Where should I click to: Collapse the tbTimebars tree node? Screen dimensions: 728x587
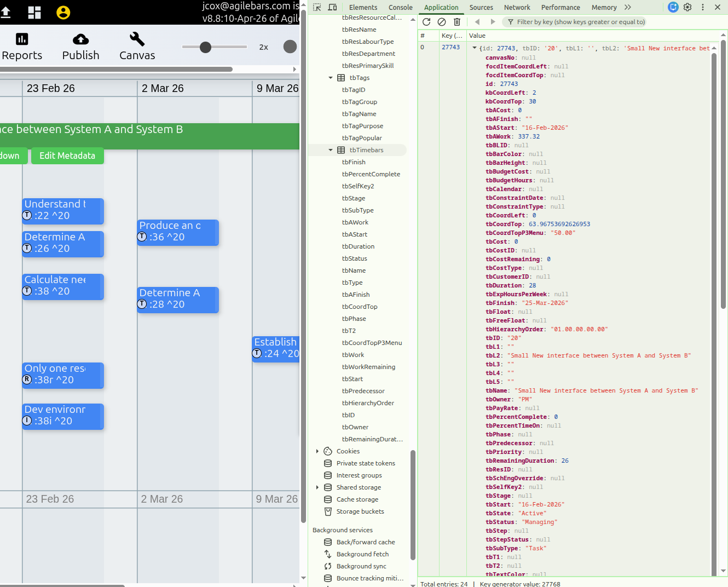(331, 150)
